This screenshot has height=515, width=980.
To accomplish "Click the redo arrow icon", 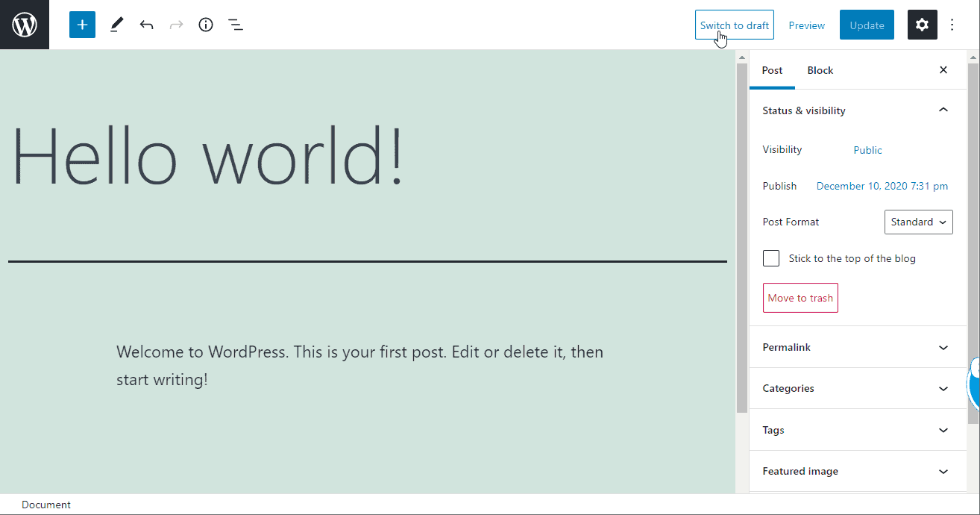I will click(x=176, y=25).
